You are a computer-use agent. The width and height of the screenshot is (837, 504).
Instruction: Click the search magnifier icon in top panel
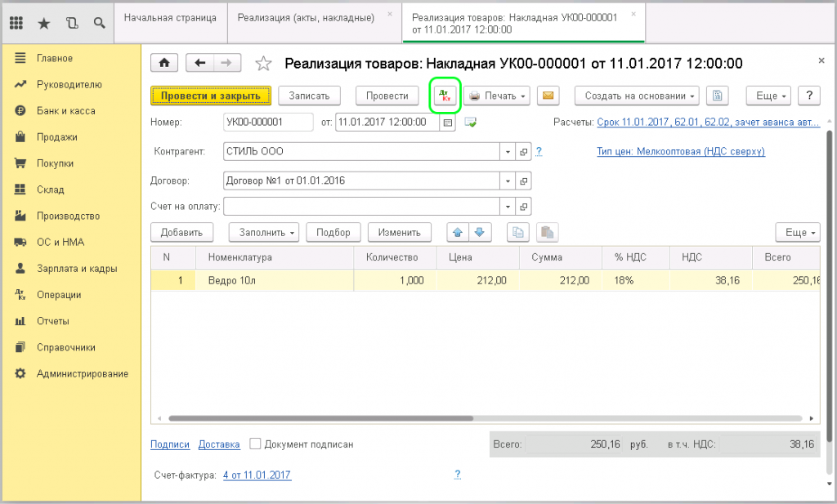[x=99, y=23]
